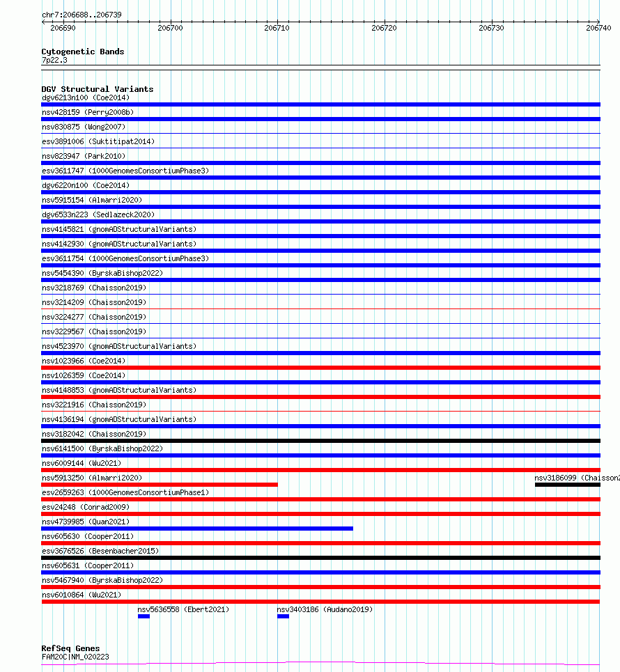Image resolution: width=620 pixels, height=672 pixels.
Task: Select the 7p22.3 band label
Action: pyautogui.click(x=54, y=60)
